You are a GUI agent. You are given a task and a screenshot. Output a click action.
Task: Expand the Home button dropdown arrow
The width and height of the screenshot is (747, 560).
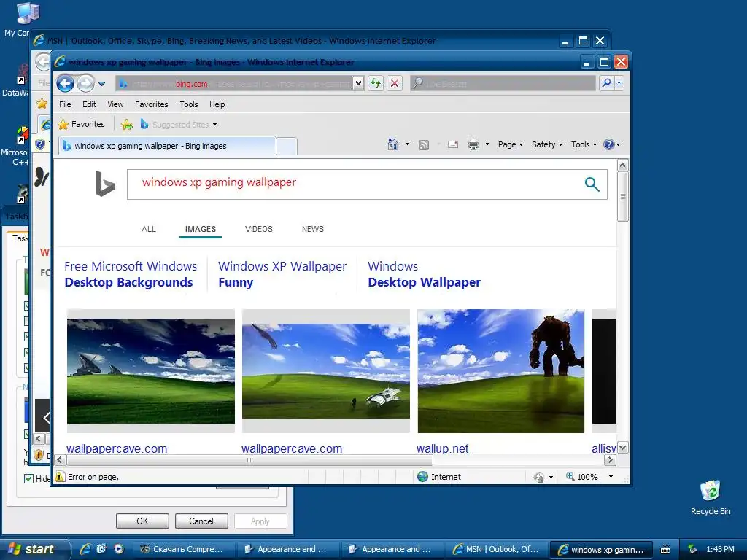tap(407, 144)
